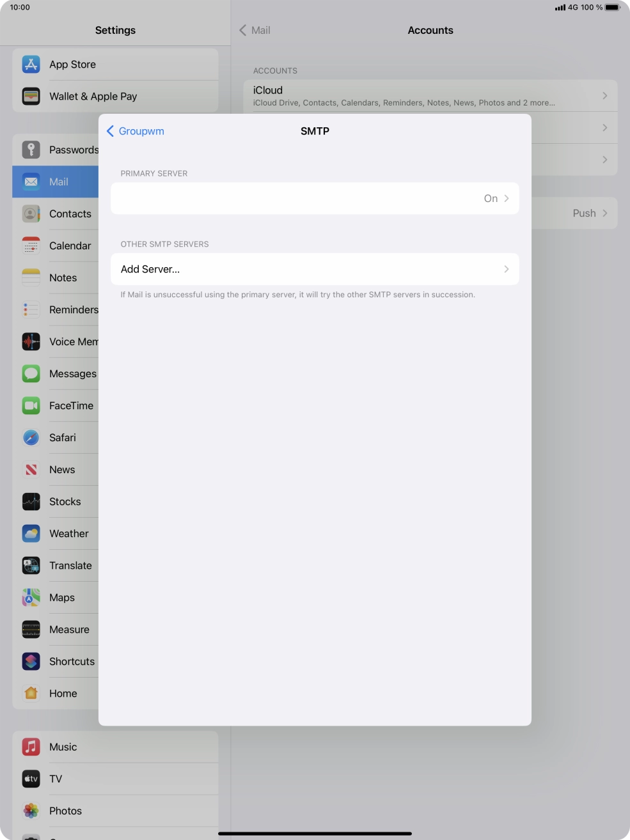The height and width of the screenshot is (840, 630).
Task: Tap the Photos row in sidebar
Action: (65, 811)
